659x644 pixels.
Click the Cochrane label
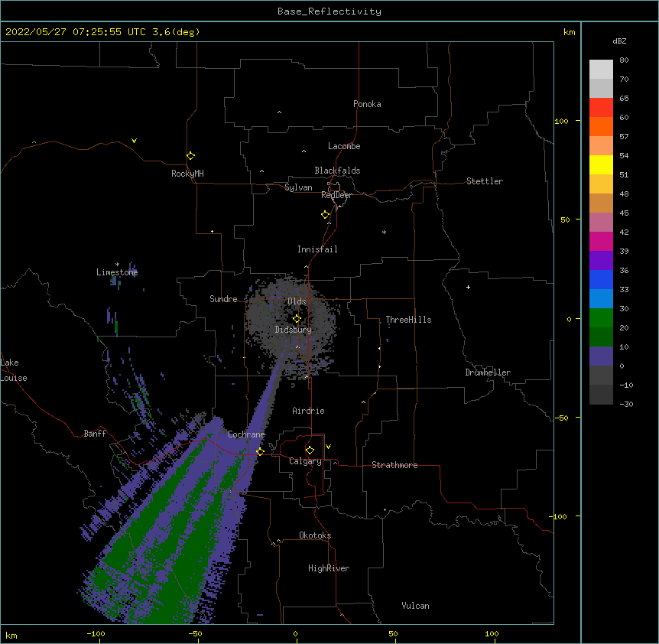[246, 434]
